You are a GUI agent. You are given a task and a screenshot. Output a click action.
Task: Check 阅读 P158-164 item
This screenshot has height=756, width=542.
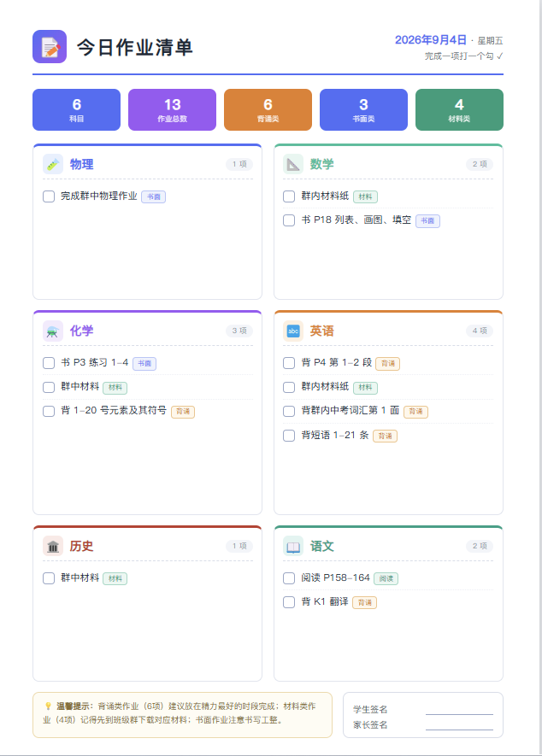pos(289,578)
